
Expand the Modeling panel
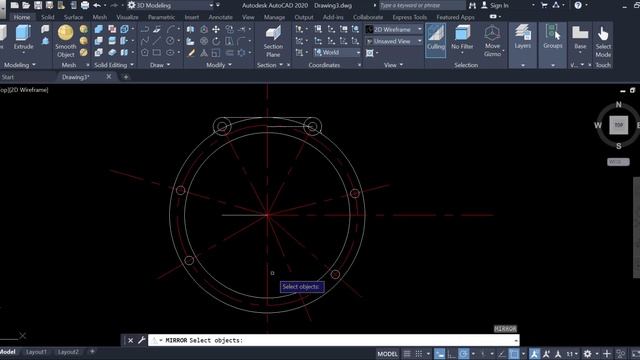tap(19, 65)
